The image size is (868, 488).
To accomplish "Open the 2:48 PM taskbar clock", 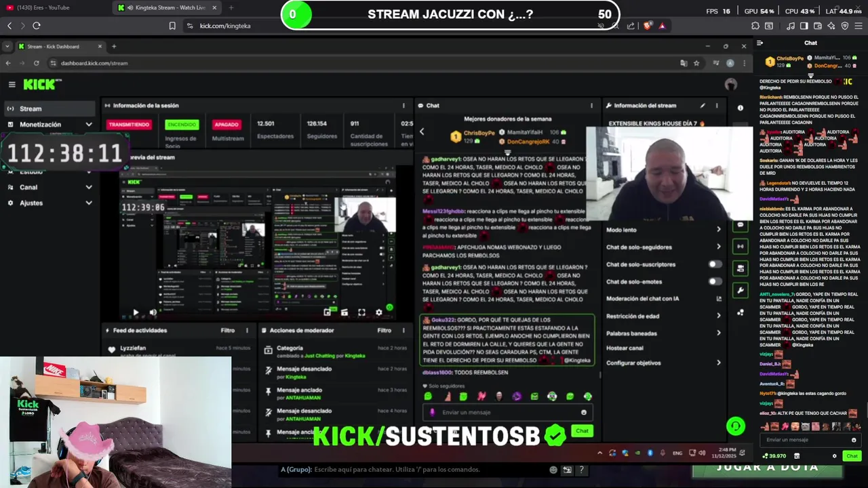I will [x=723, y=453].
